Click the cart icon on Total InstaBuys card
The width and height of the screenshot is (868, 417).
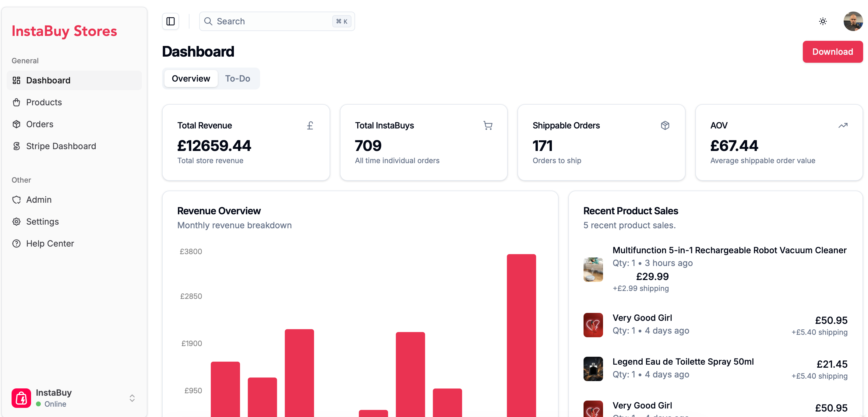pyautogui.click(x=488, y=126)
